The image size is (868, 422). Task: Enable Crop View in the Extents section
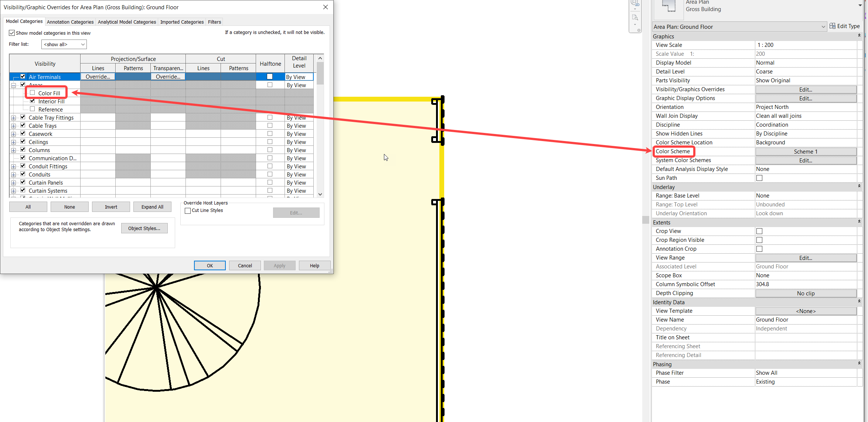tap(759, 231)
